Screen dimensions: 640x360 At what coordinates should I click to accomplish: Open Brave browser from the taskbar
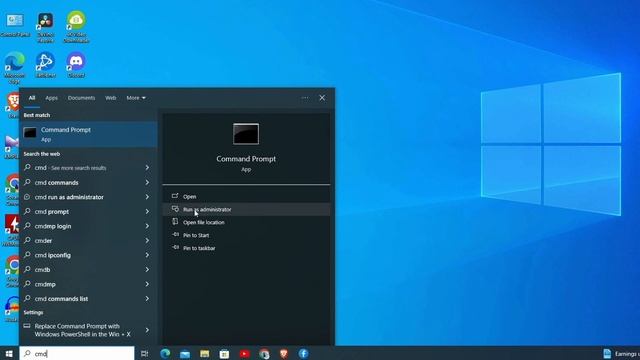[284, 353]
